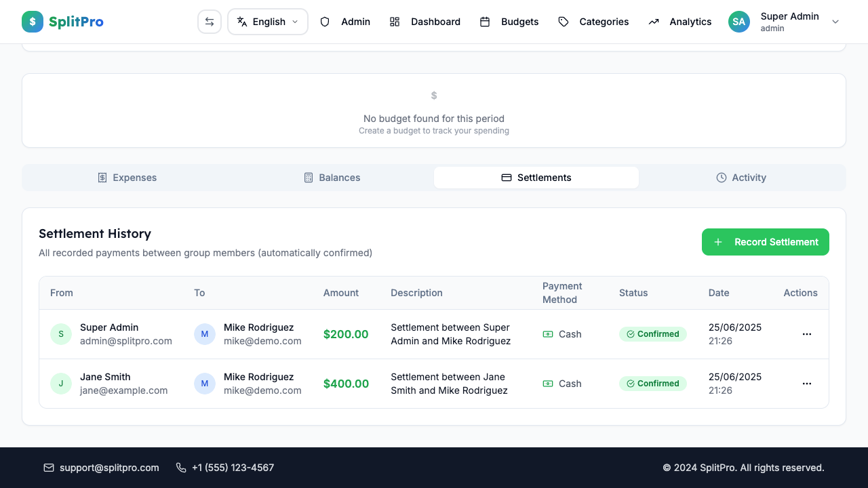The width and height of the screenshot is (868, 488).
Task: Click the SplitPro dollar logo icon
Action: [x=32, y=21]
